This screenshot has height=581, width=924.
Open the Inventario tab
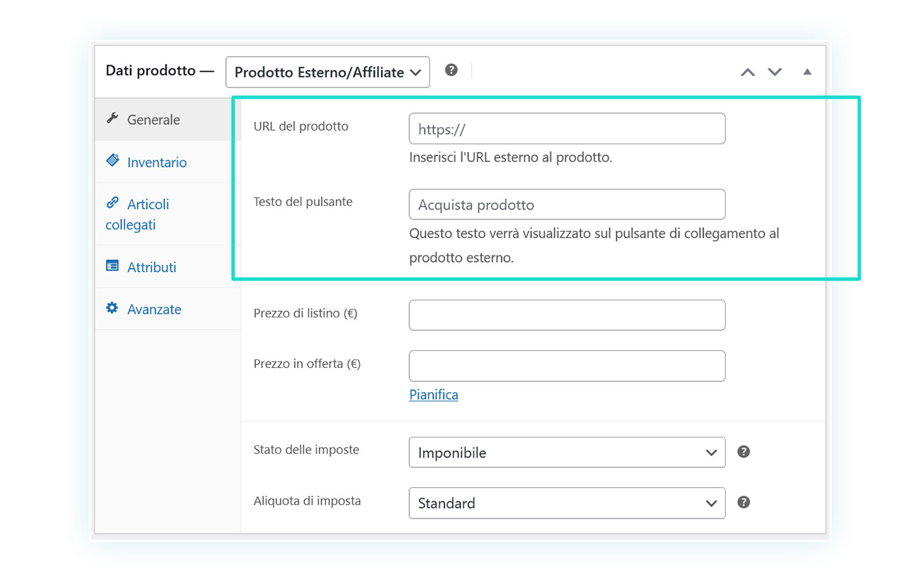(168, 162)
